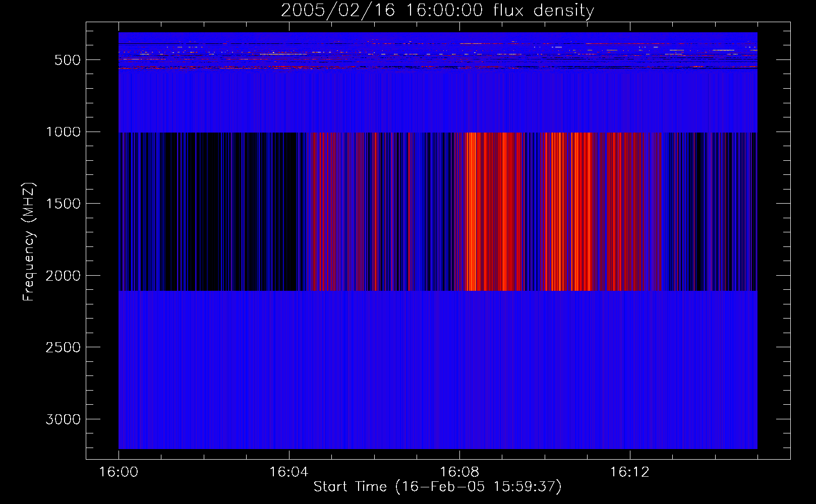
Task: Click the '2000' frequency tick label
Action: (x=63, y=276)
